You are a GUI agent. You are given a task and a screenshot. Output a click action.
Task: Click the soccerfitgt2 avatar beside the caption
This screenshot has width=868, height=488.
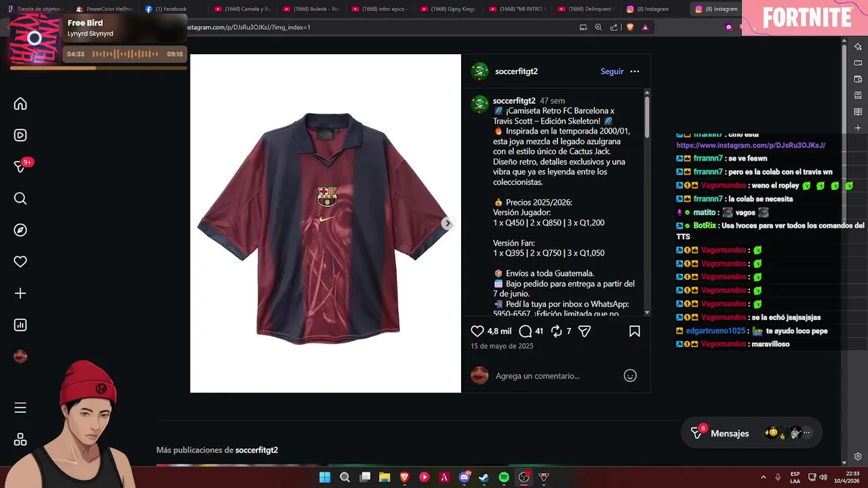tap(480, 104)
